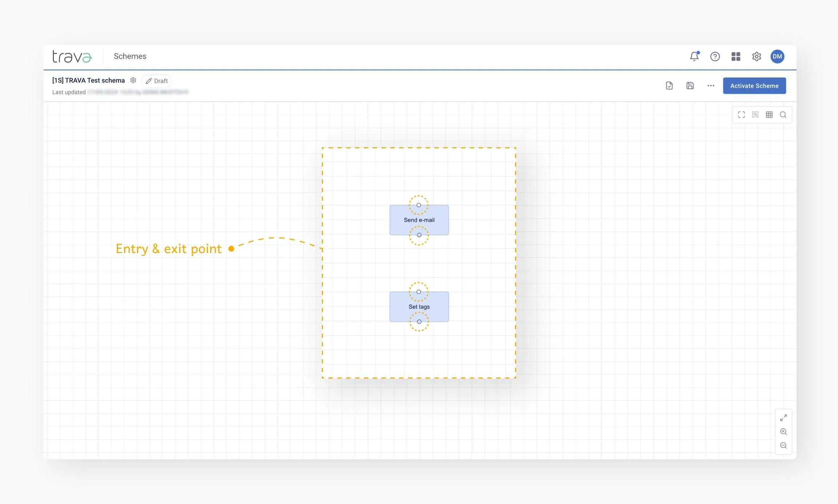Expand canvas with the diagonal arrows icon
838x504 pixels.
click(783, 418)
